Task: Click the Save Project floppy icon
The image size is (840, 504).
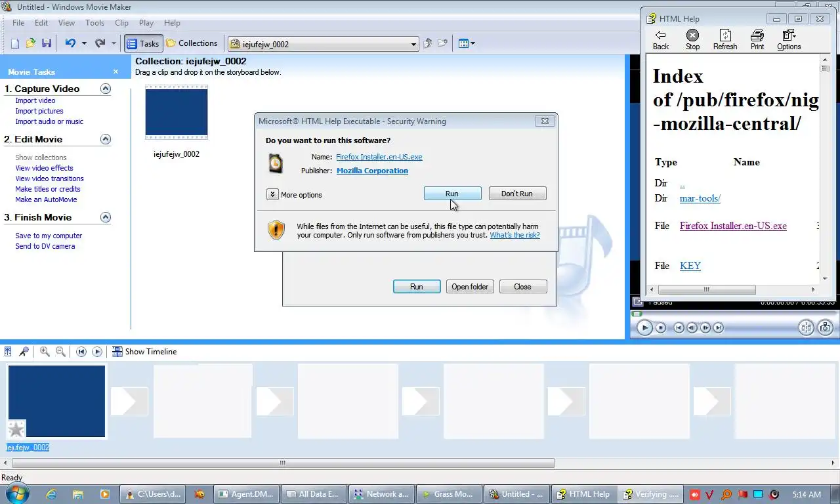Action: click(x=47, y=43)
